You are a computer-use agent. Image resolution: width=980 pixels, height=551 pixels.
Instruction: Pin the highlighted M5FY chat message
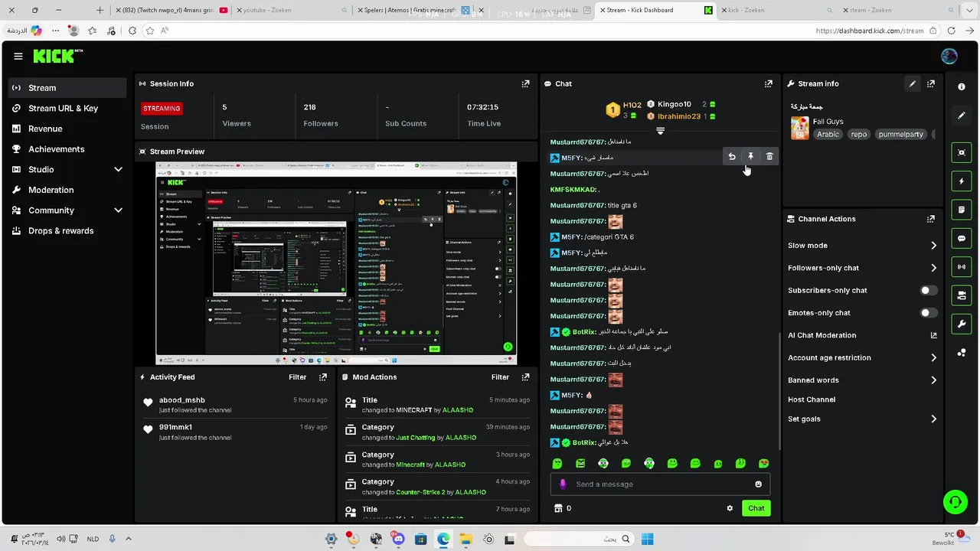tap(750, 157)
